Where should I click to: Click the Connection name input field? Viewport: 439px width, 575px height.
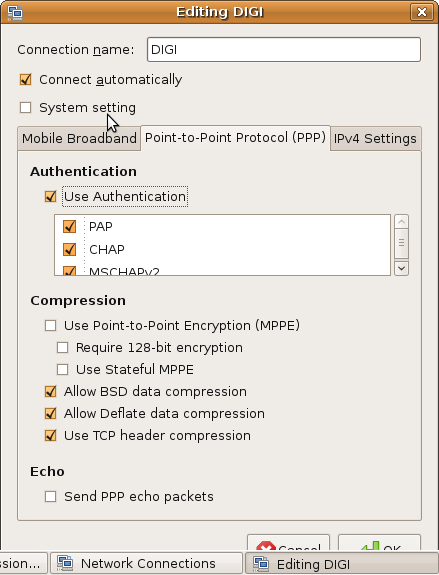coord(284,50)
